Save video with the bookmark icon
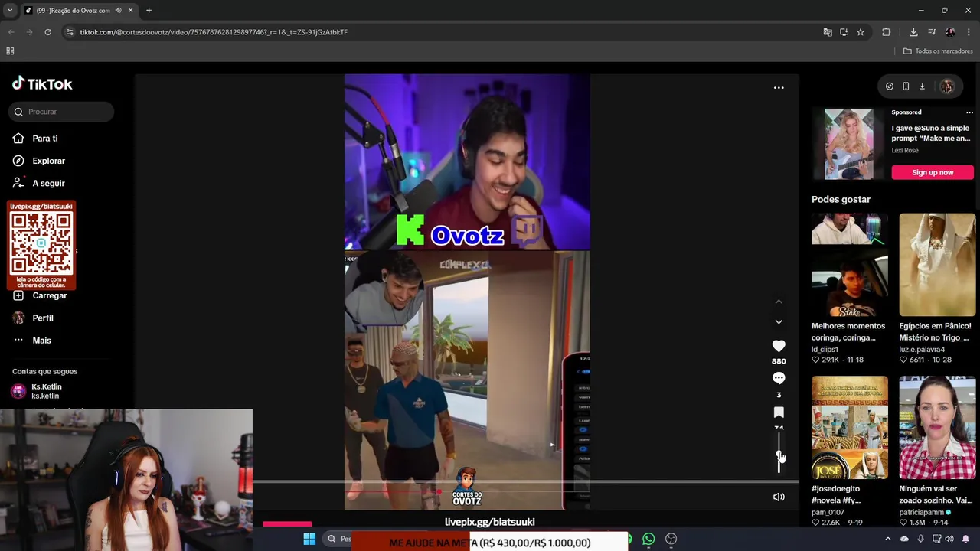The width and height of the screenshot is (980, 551). click(x=779, y=412)
